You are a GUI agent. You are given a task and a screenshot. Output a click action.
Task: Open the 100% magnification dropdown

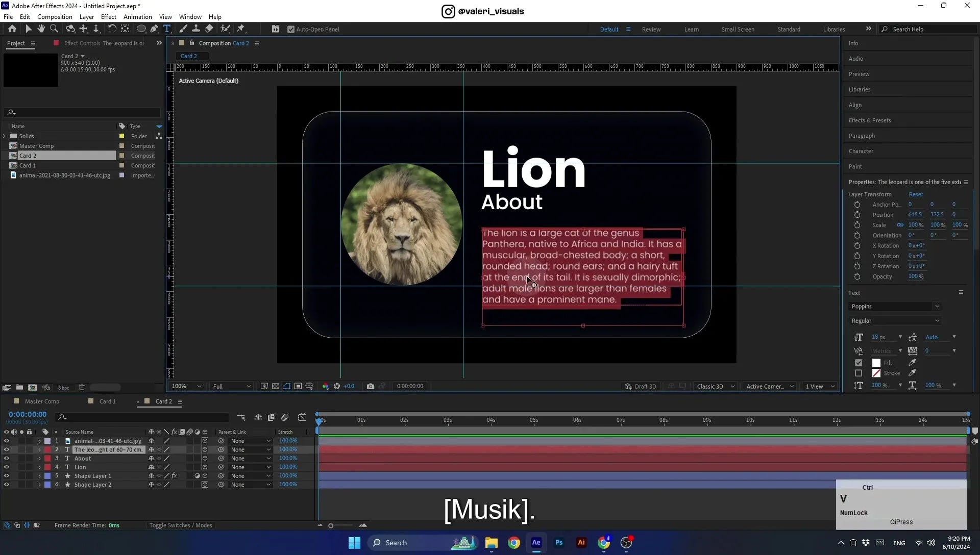[186, 386]
